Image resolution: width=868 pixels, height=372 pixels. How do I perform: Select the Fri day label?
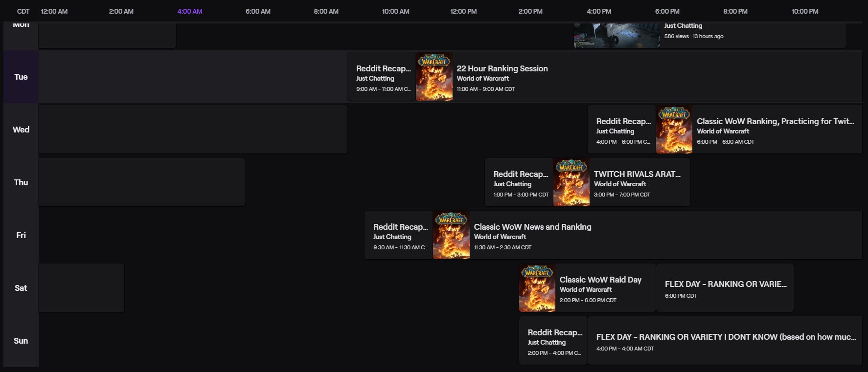(21, 235)
